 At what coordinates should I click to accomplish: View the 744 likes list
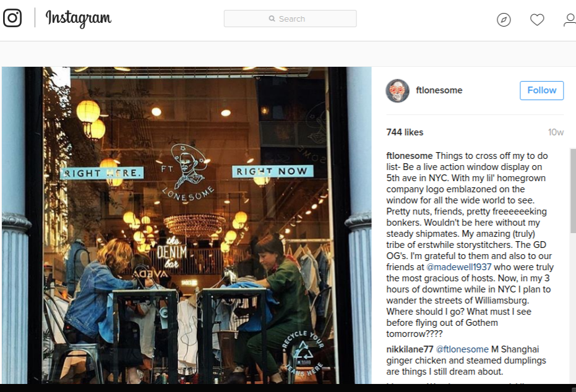[x=405, y=132]
